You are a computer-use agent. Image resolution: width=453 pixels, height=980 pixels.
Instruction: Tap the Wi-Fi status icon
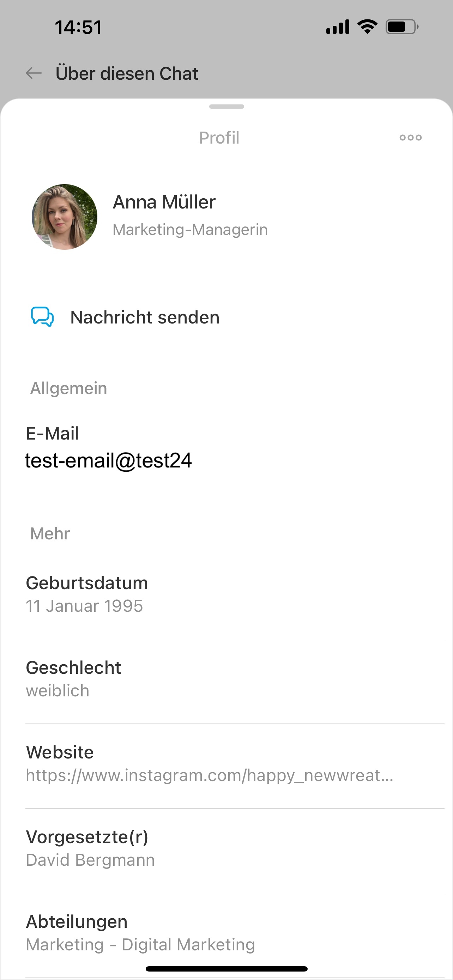coord(367,26)
